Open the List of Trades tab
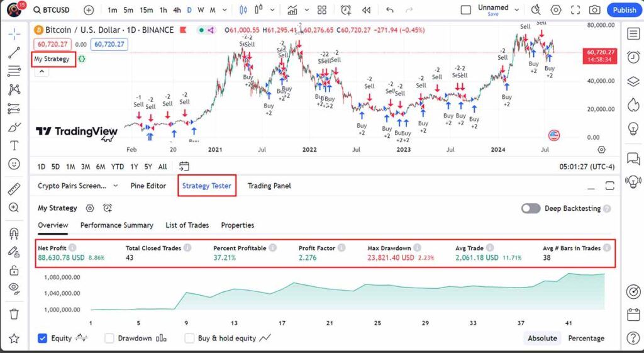 coord(187,225)
